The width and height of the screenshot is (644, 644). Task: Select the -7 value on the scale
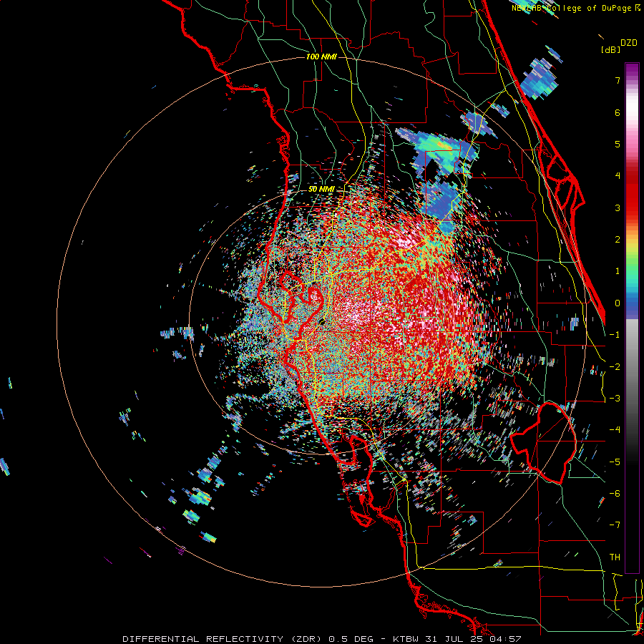[x=615, y=525]
